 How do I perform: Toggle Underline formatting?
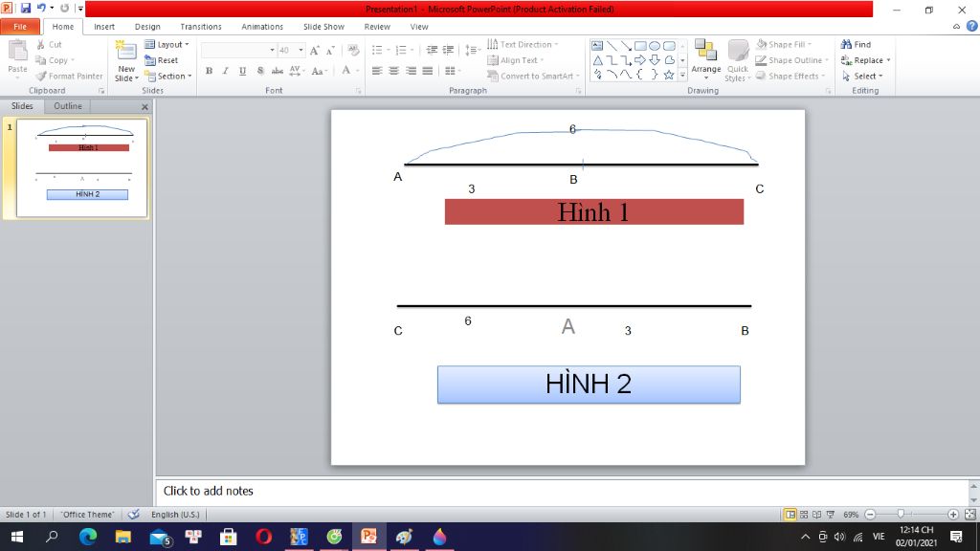click(x=242, y=71)
